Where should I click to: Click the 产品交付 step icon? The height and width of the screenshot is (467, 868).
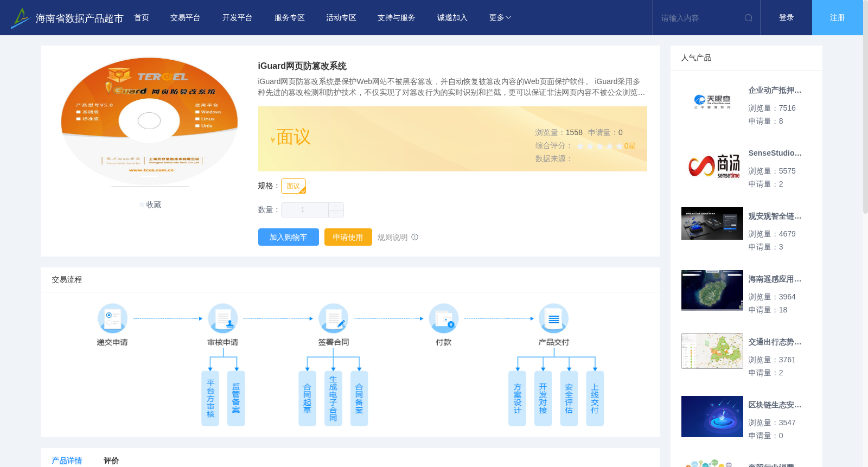click(x=554, y=318)
